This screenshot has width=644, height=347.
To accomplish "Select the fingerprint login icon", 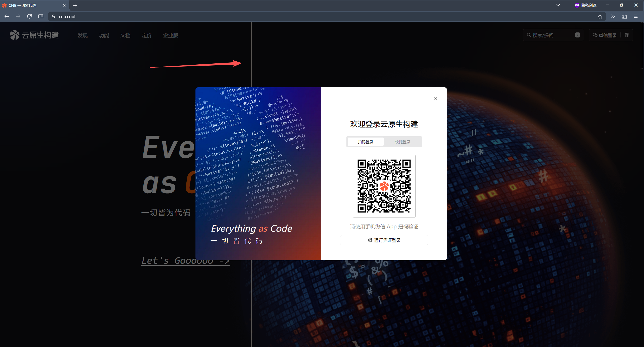I will click(x=627, y=35).
